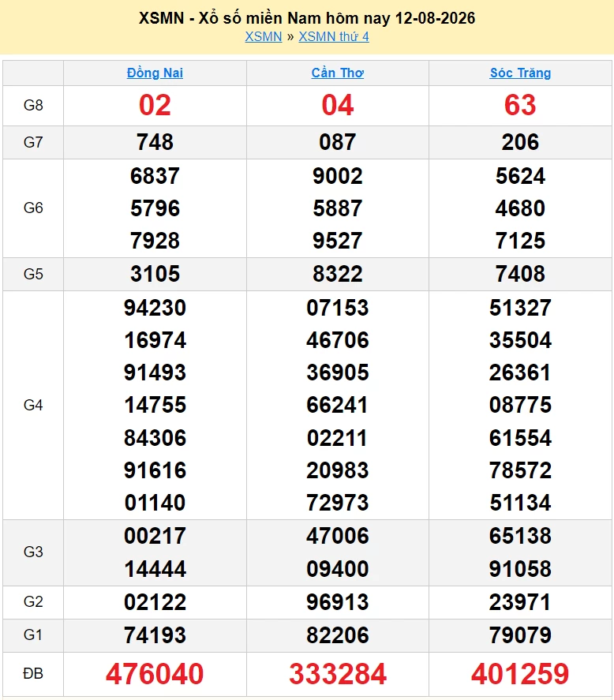Click the G4 number 14755
614x700 pixels.
[155, 406]
